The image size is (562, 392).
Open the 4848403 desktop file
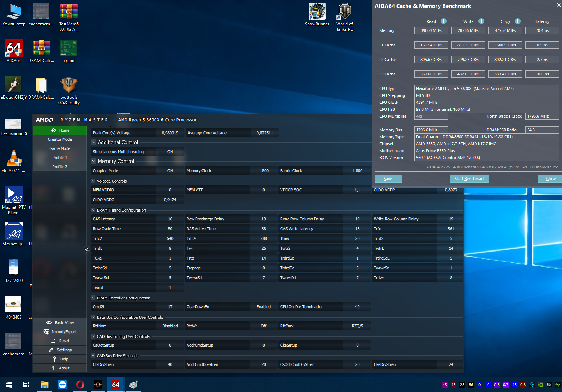pos(14,308)
